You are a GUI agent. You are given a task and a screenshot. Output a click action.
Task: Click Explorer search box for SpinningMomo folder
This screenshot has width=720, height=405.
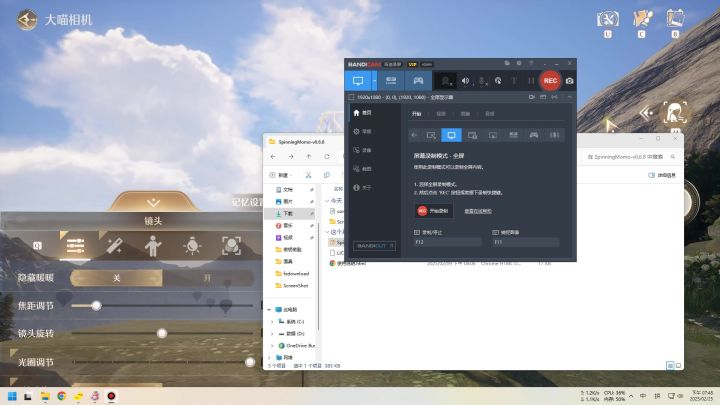(630, 157)
